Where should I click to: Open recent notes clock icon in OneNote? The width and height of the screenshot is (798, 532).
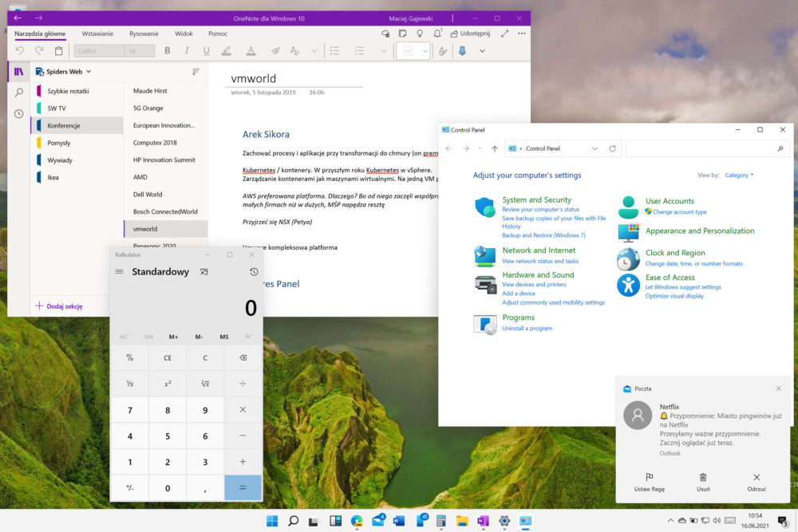click(19, 113)
